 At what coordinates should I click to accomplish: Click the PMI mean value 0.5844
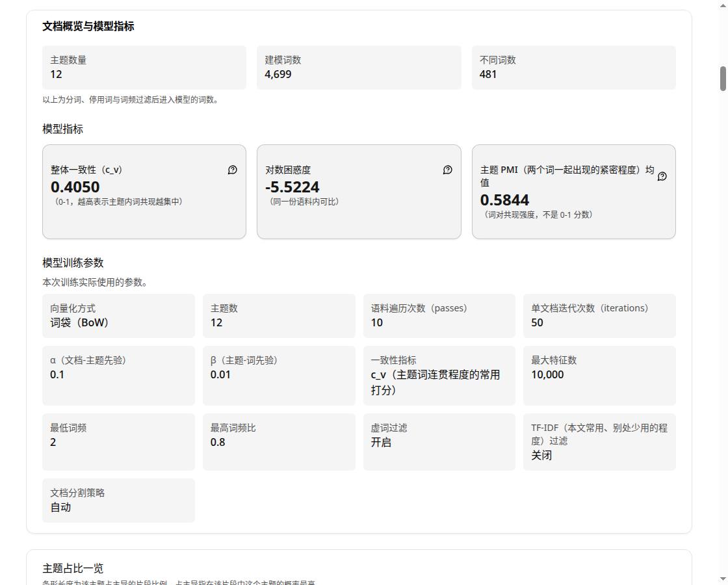(x=504, y=200)
